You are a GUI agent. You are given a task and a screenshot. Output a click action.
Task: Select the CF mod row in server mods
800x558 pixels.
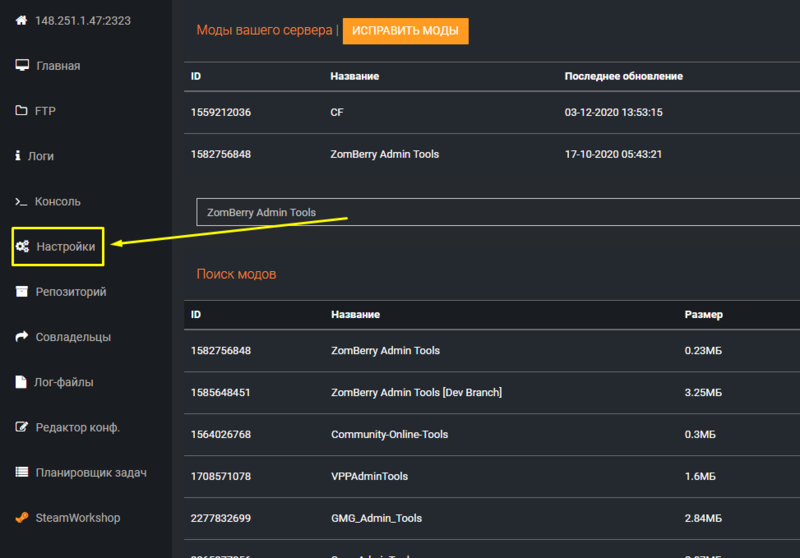click(337, 112)
